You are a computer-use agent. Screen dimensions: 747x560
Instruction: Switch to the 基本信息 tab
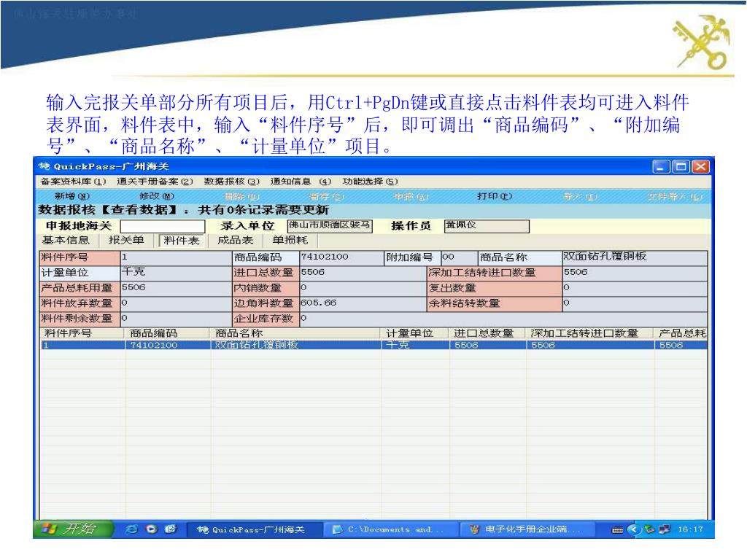click(x=66, y=241)
